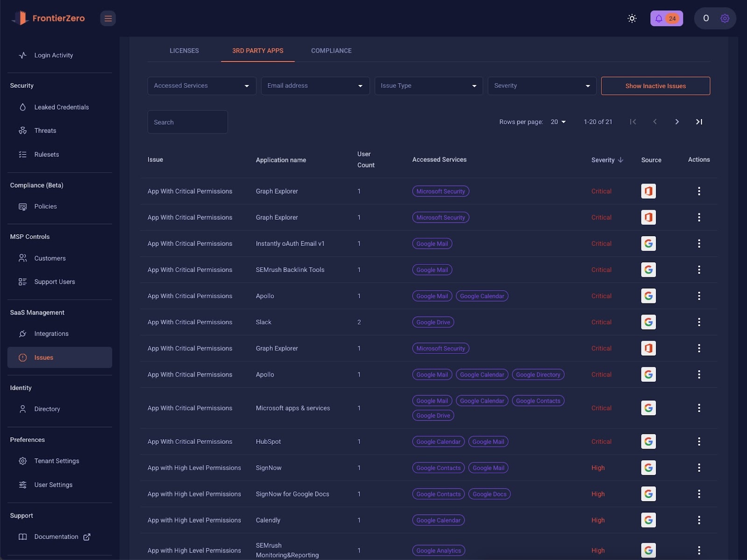Go to Threats page in sidebar
The image size is (747, 560).
tap(45, 131)
